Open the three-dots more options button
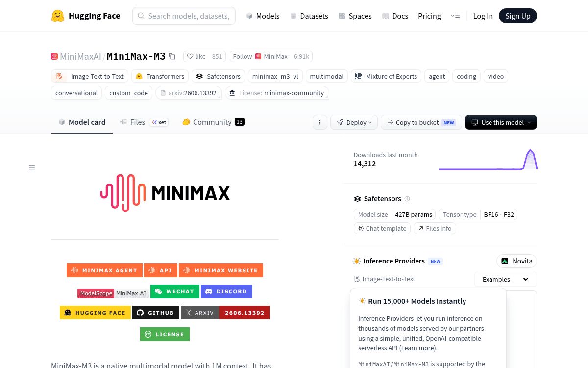This screenshot has width=588, height=368. [x=320, y=122]
